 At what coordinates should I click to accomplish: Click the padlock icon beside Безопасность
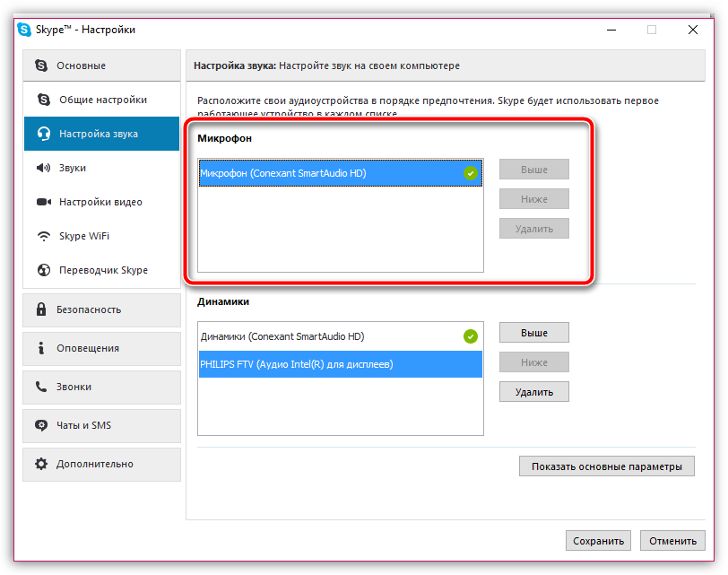coord(41,309)
